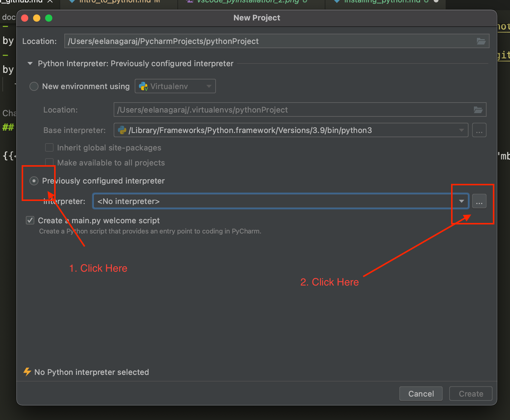Browse virtualenv location folder icon
Image resolution: width=510 pixels, height=420 pixels.
coord(478,110)
